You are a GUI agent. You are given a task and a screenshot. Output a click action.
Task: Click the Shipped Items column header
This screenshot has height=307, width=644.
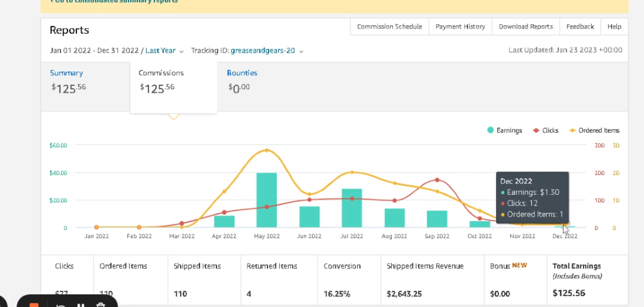click(197, 266)
